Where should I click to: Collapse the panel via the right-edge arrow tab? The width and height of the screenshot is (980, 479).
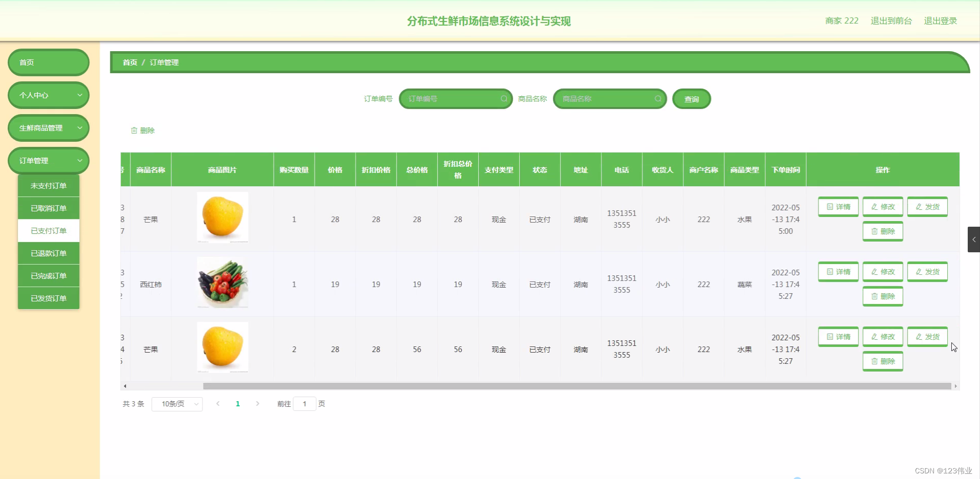(974, 239)
